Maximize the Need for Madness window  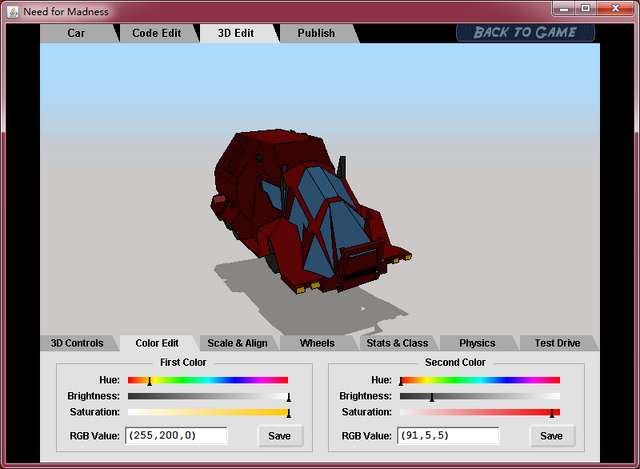coord(586,8)
